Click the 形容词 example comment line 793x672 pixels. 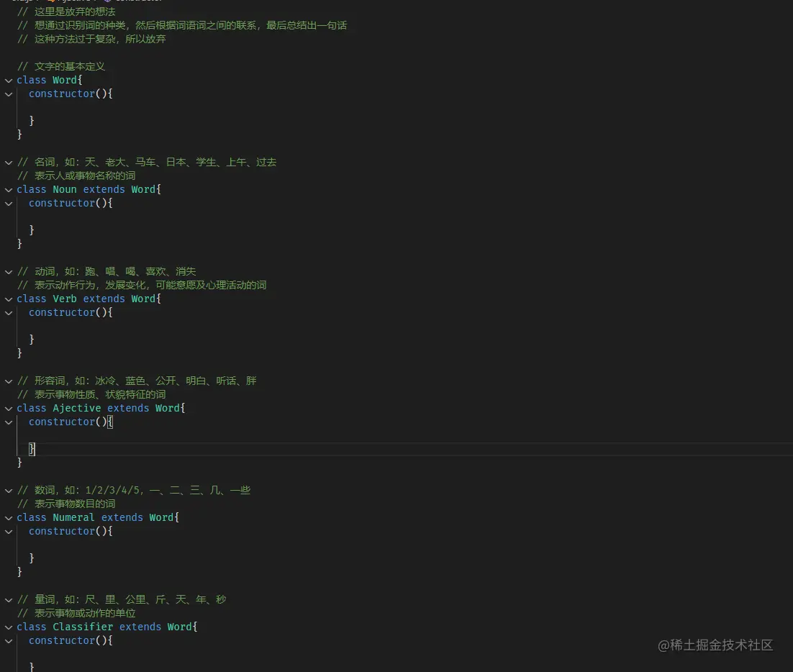coord(137,381)
